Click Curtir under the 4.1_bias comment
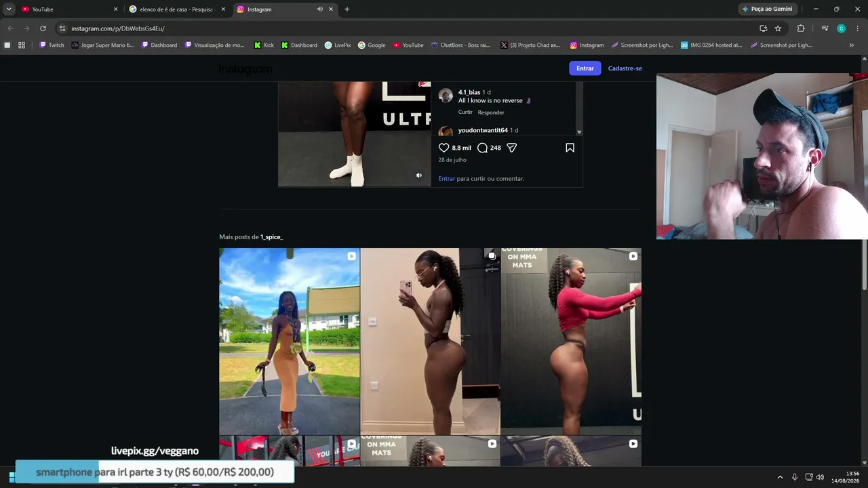 [465, 113]
